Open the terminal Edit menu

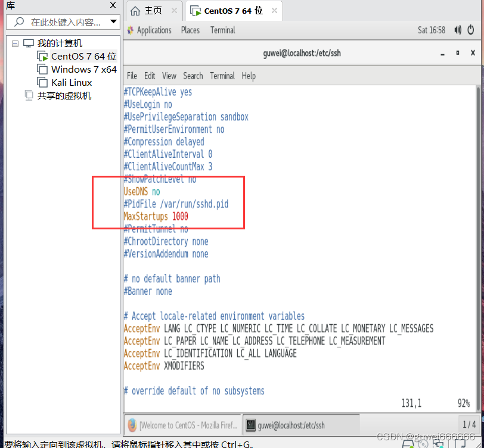pyautogui.click(x=150, y=76)
